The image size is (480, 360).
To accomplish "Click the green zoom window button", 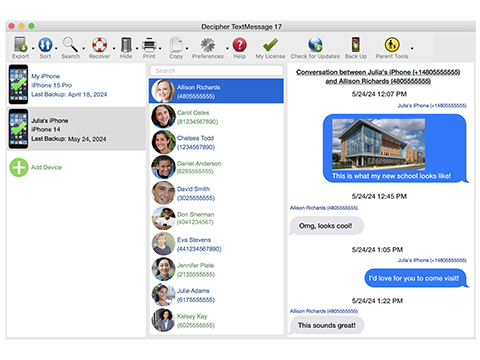I will 31,26.
